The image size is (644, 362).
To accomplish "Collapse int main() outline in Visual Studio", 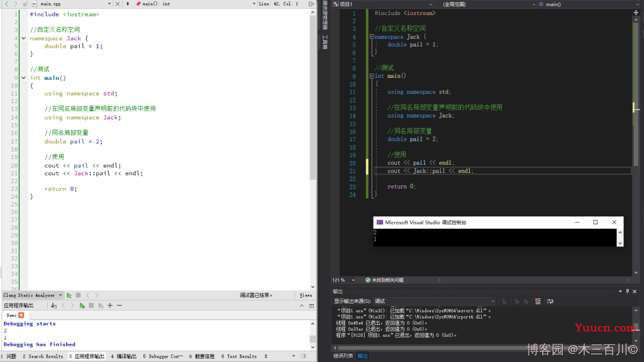I will click(x=371, y=76).
